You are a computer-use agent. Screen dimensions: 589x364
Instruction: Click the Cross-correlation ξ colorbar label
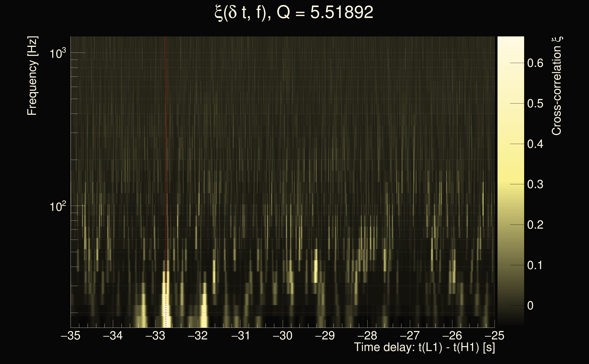(x=556, y=86)
